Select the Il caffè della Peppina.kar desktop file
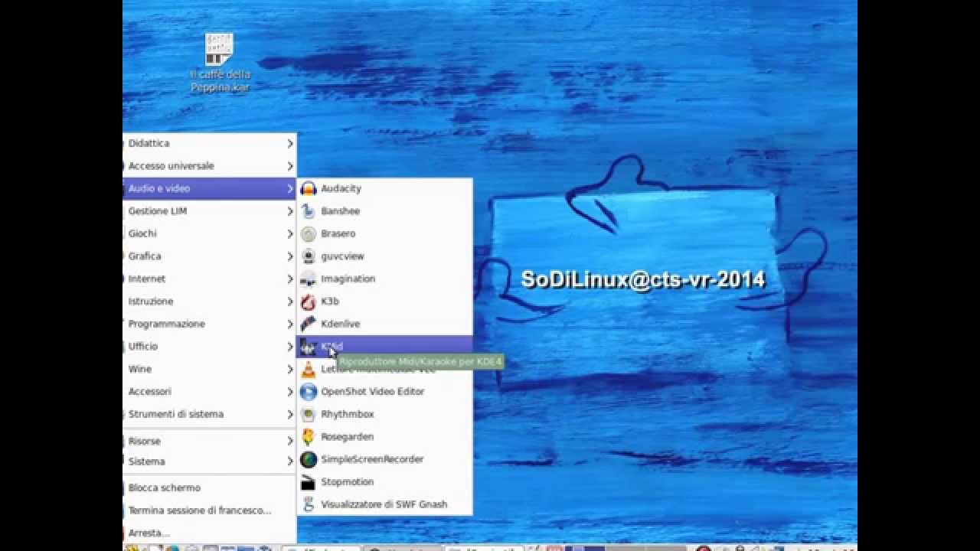Screen dimensions: 980x551 220,62
